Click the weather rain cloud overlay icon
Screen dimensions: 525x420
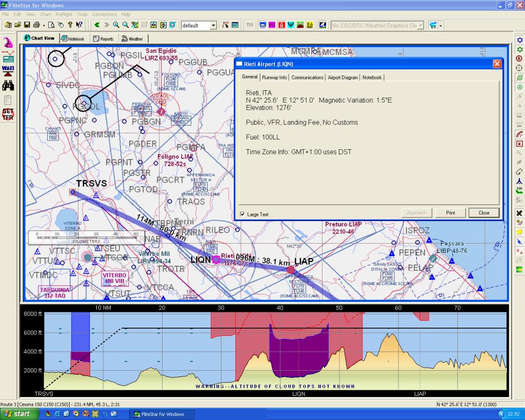[x=263, y=25]
